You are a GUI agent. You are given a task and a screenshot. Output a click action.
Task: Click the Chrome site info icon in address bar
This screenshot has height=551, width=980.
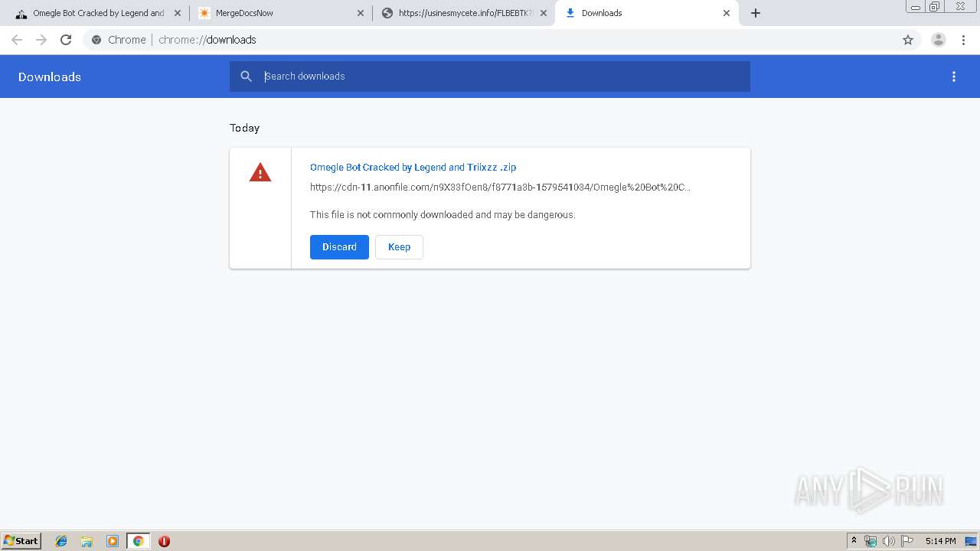tap(96, 40)
